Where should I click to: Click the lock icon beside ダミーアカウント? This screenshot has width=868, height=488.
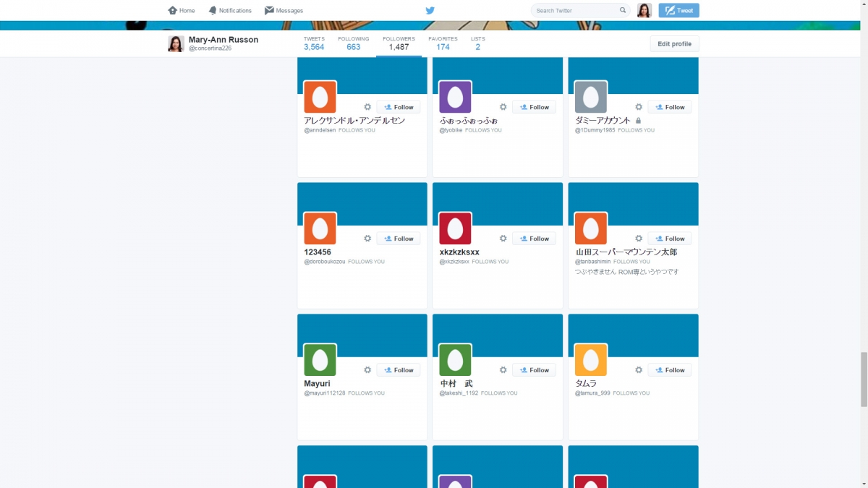(639, 121)
